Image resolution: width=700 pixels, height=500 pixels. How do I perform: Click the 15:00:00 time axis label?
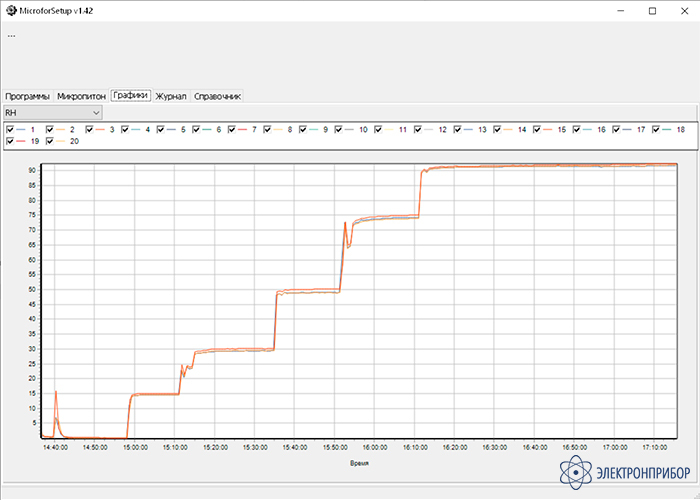pyautogui.click(x=134, y=447)
